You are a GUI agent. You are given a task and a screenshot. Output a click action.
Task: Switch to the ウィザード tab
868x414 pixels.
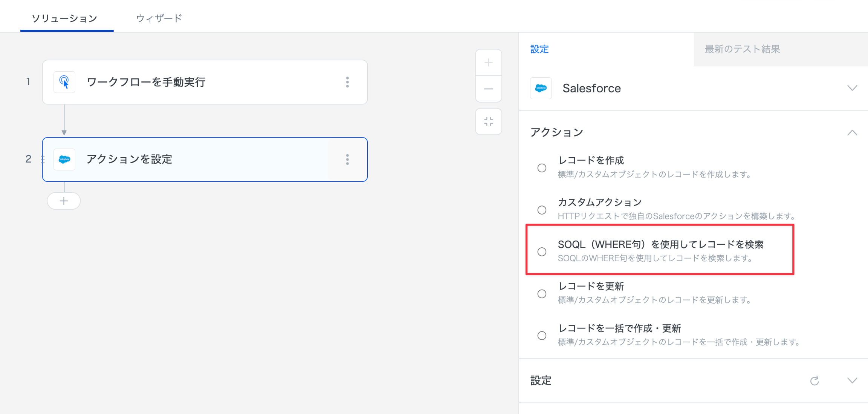(159, 18)
